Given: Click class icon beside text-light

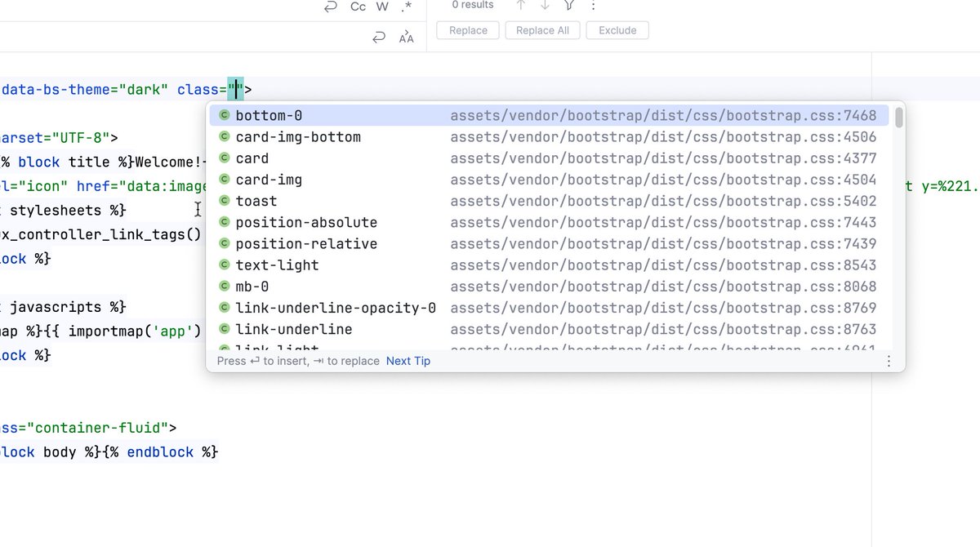Looking at the screenshot, I should (224, 265).
